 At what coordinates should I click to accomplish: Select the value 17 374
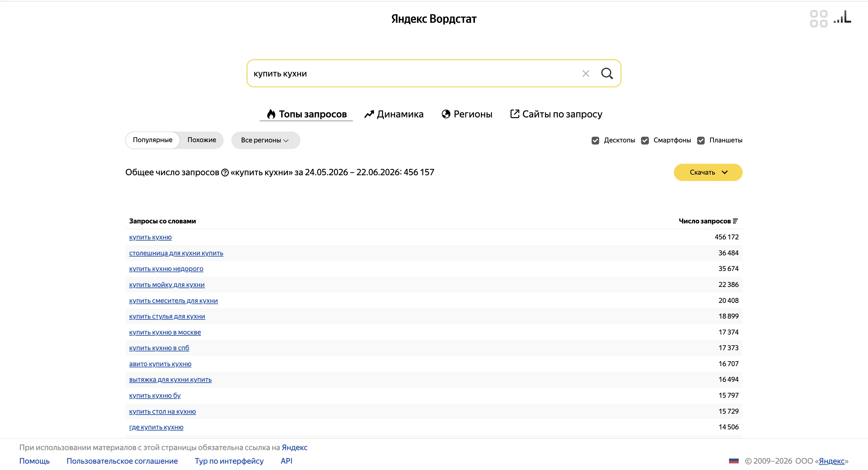coord(728,332)
